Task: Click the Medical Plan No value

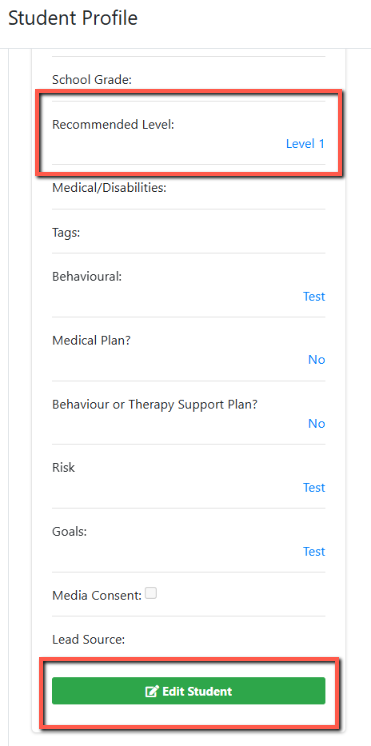Action: point(316,360)
